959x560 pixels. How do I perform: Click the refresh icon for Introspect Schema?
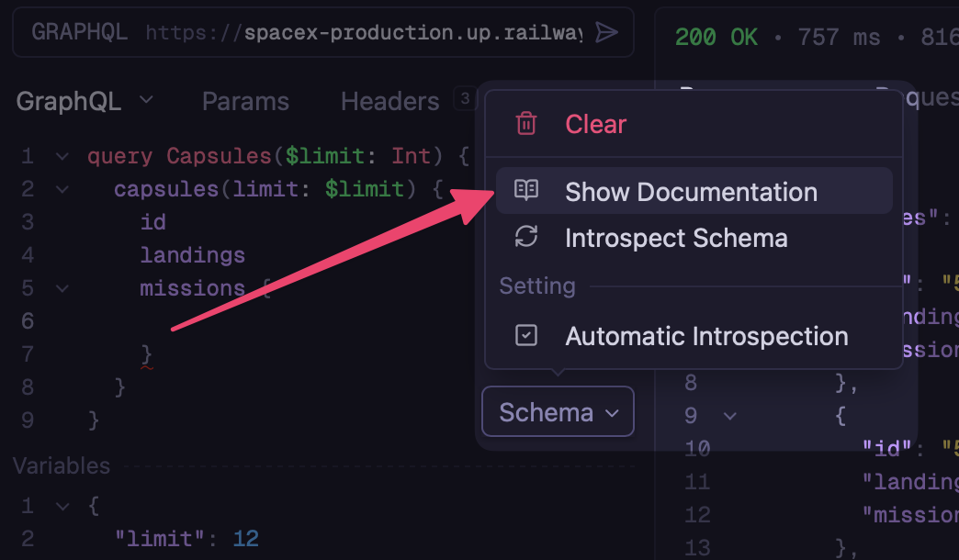pyautogui.click(x=526, y=238)
